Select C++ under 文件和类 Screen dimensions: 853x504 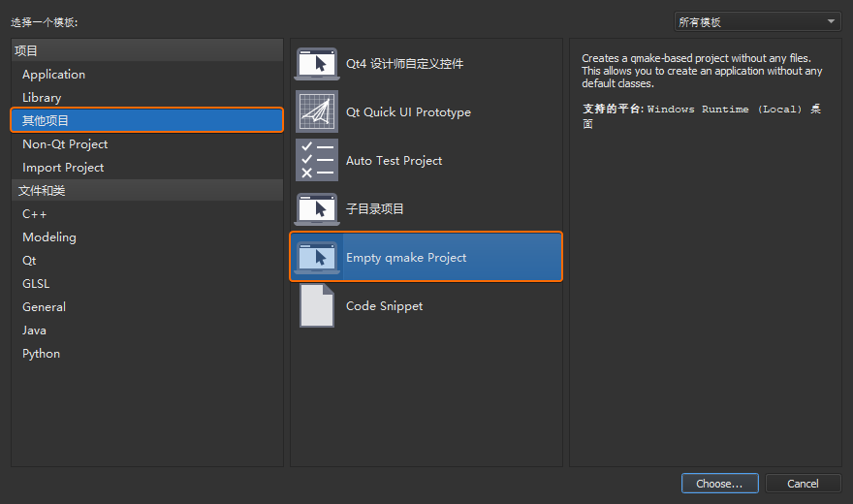coord(35,214)
